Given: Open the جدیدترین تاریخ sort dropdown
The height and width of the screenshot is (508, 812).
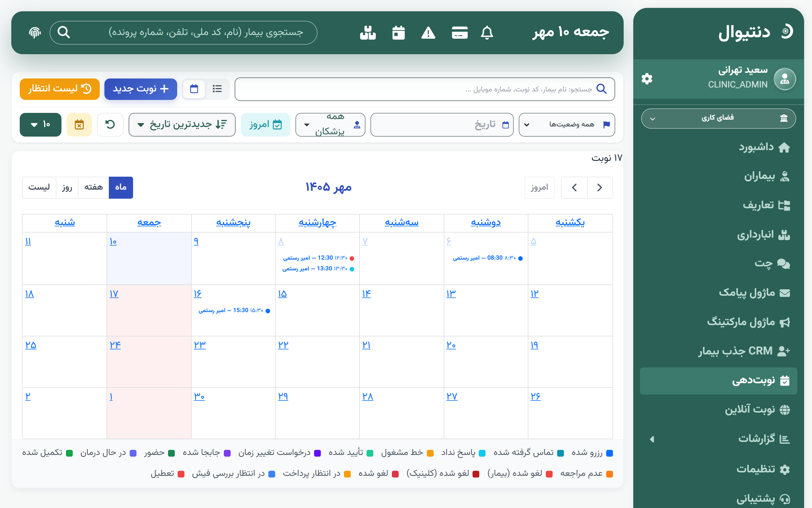Looking at the screenshot, I should (182, 125).
